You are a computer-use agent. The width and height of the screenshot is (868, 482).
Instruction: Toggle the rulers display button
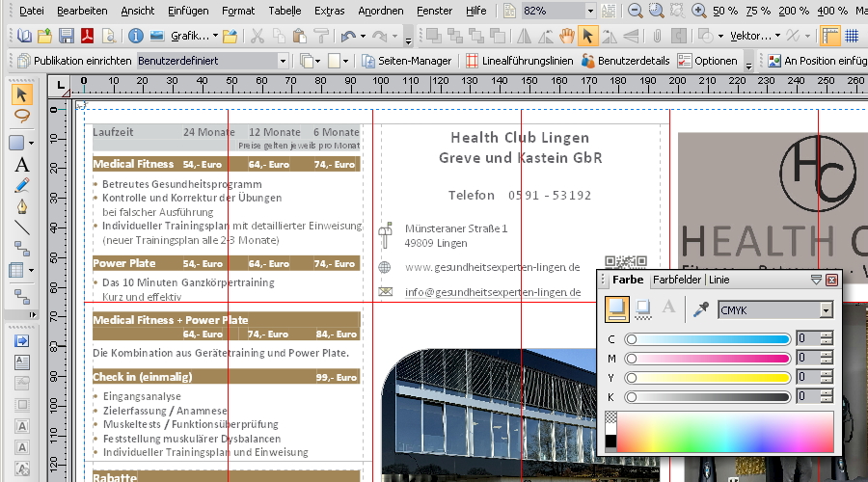(x=829, y=37)
